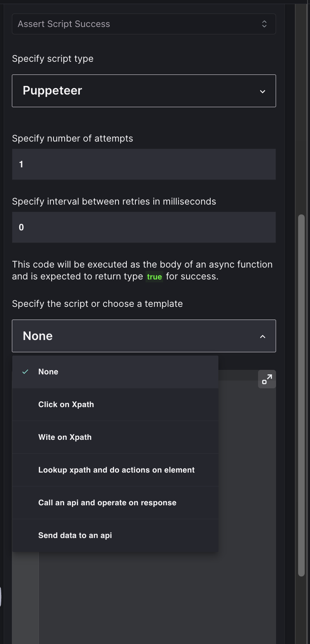The width and height of the screenshot is (310, 644).
Task: Click the number of attempts input showing 1
Action: (x=144, y=164)
